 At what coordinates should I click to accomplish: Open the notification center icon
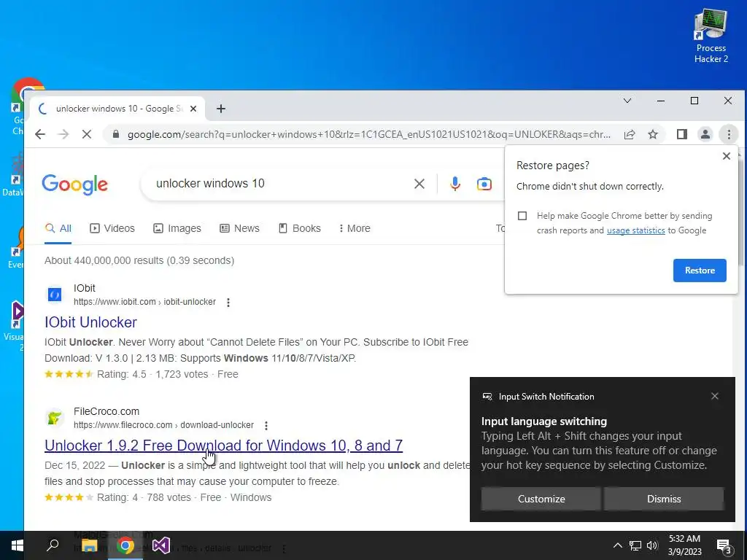(x=724, y=546)
